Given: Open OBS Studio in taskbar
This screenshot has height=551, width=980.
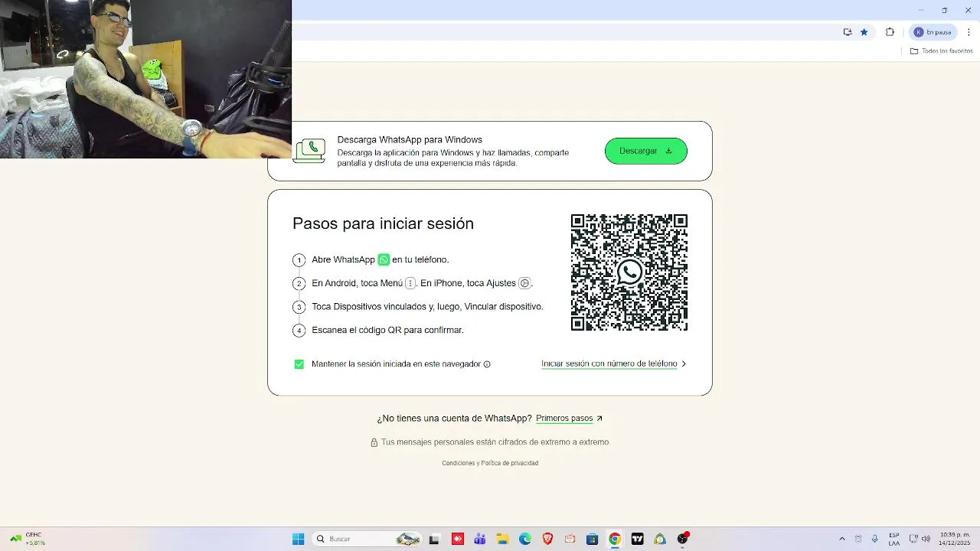Looking at the screenshot, I should pyautogui.click(x=682, y=539).
